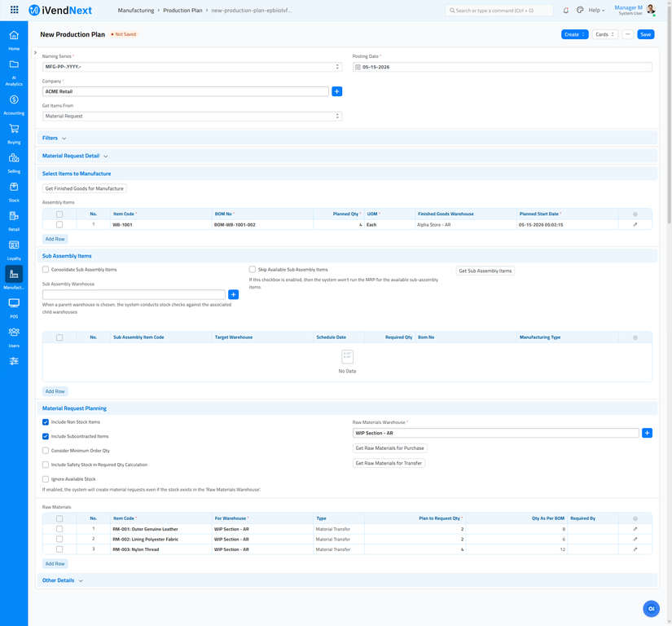Enable Include Safety Stock in Required Qty
This screenshot has height=626, width=672.
46,465
